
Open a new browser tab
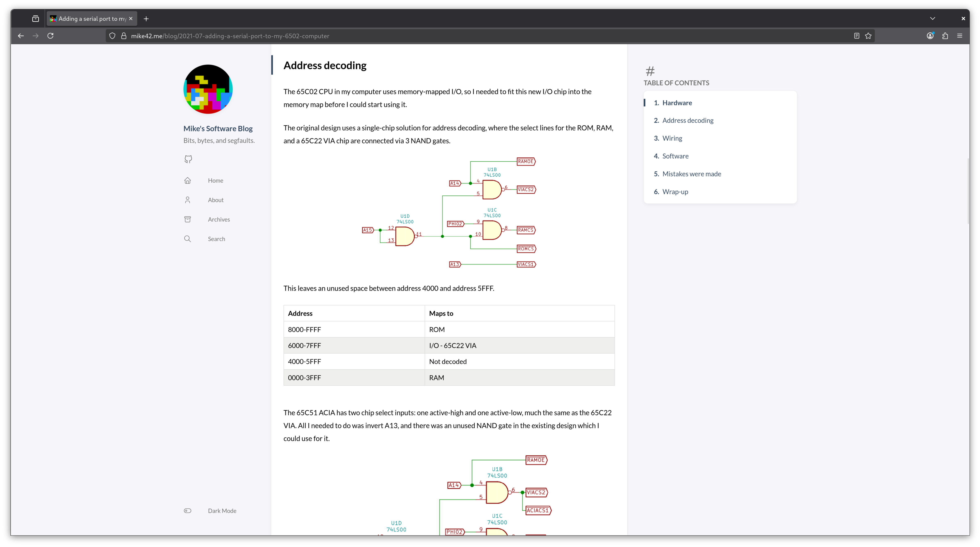146,19
